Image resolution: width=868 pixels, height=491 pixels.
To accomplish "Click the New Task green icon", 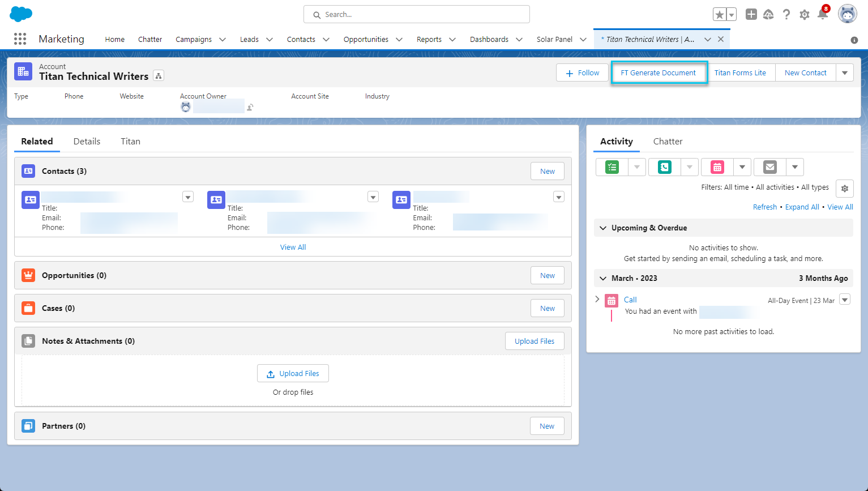I will click(x=612, y=167).
